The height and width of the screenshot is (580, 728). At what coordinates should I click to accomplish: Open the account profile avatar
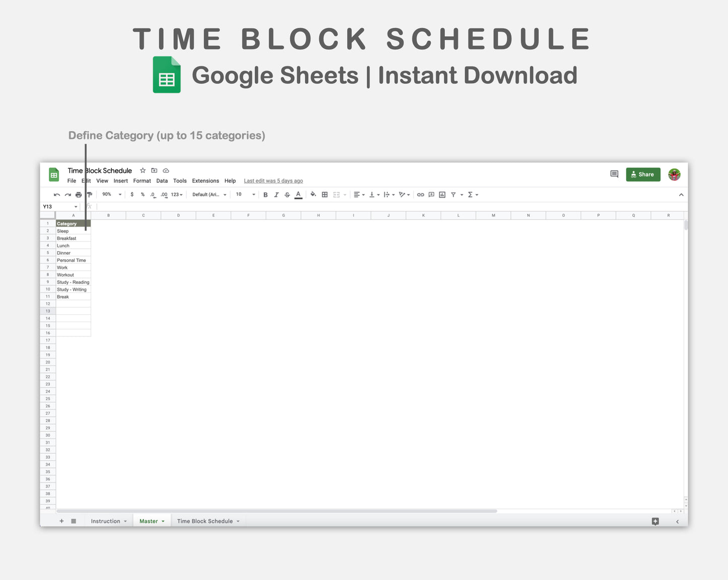coord(674,175)
